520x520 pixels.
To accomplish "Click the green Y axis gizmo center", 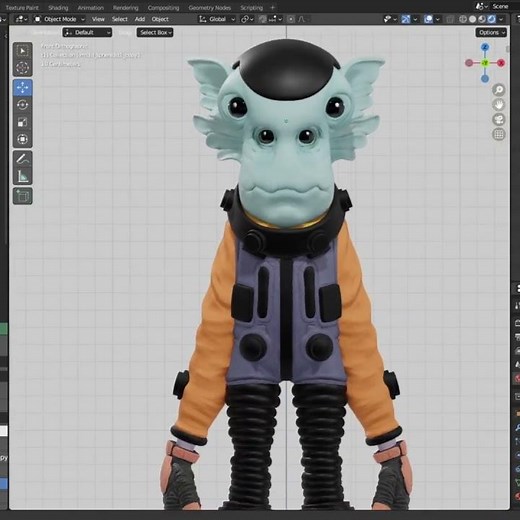I will (485, 63).
